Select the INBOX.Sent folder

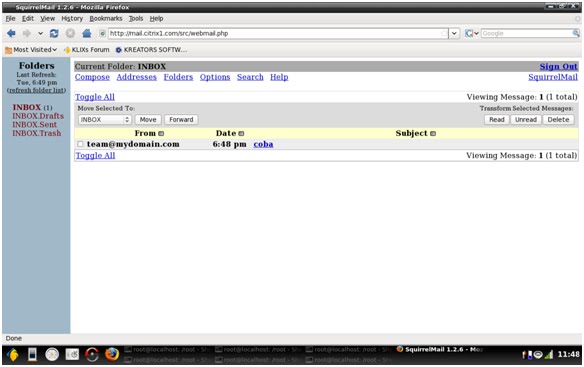pyautogui.click(x=35, y=124)
